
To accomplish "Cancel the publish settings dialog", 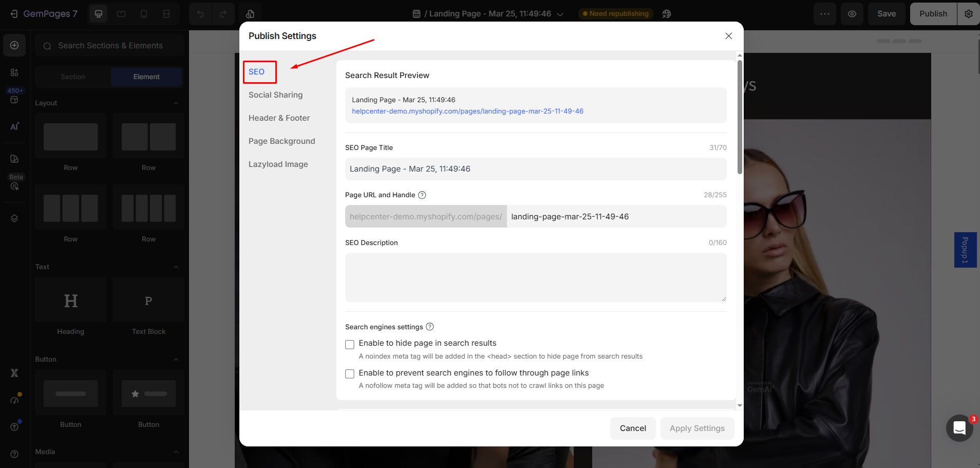I will 633,428.
